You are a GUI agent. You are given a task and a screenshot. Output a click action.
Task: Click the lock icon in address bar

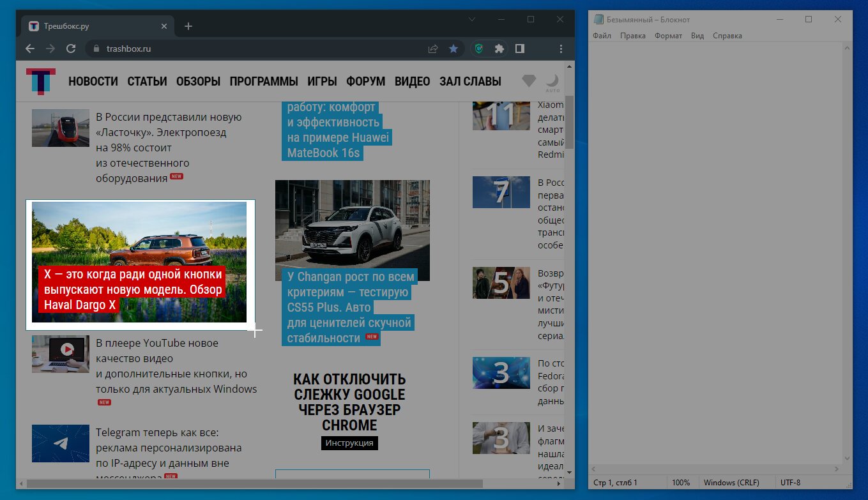pos(96,49)
